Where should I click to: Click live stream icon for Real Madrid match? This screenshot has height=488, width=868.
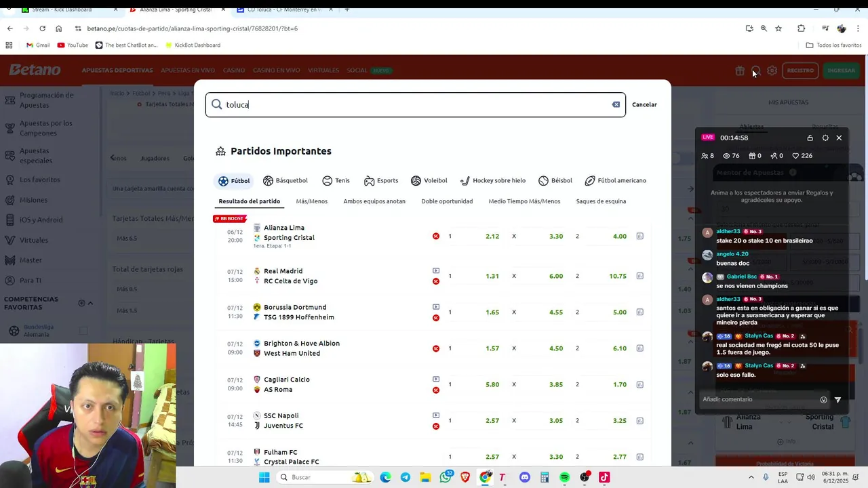(436, 270)
